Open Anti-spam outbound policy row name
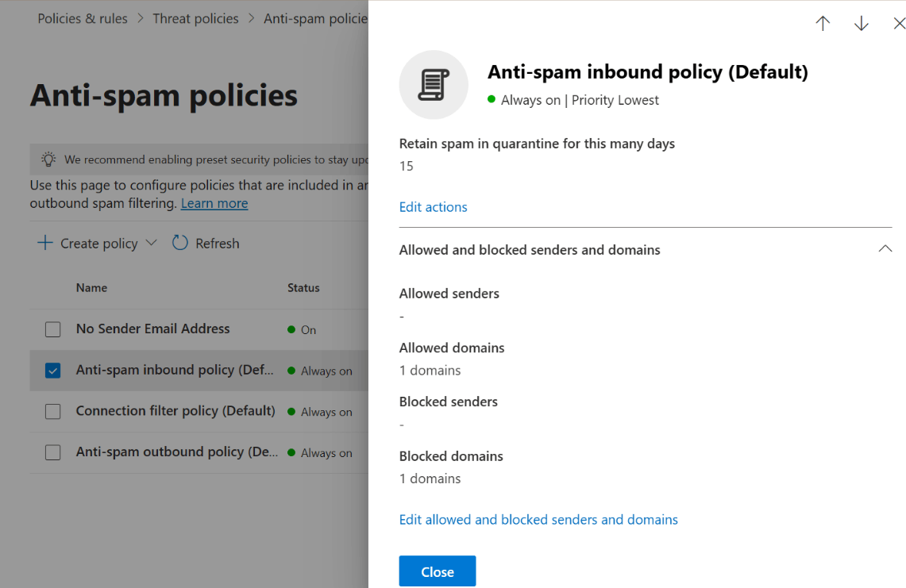Image resolution: width=906 pixels, height=588 pixels. click(177, 452)
